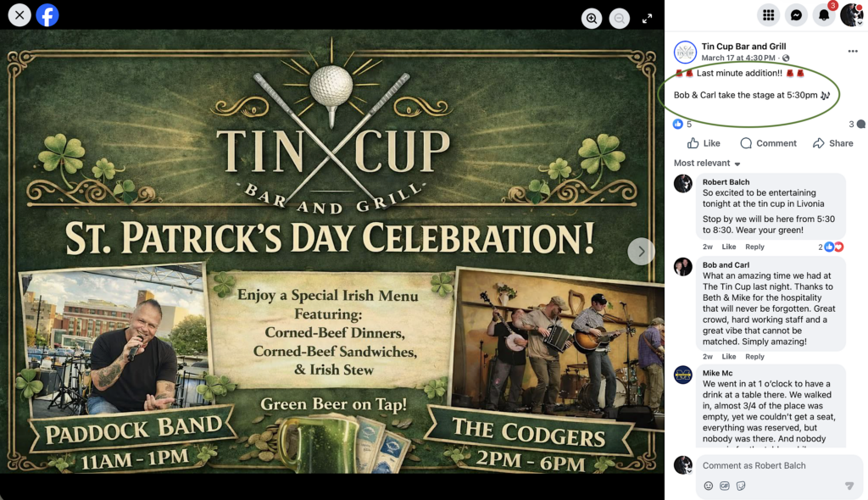Insert an emoji in the comment
This screenshot has width=868, height=500.
[709, 486]
